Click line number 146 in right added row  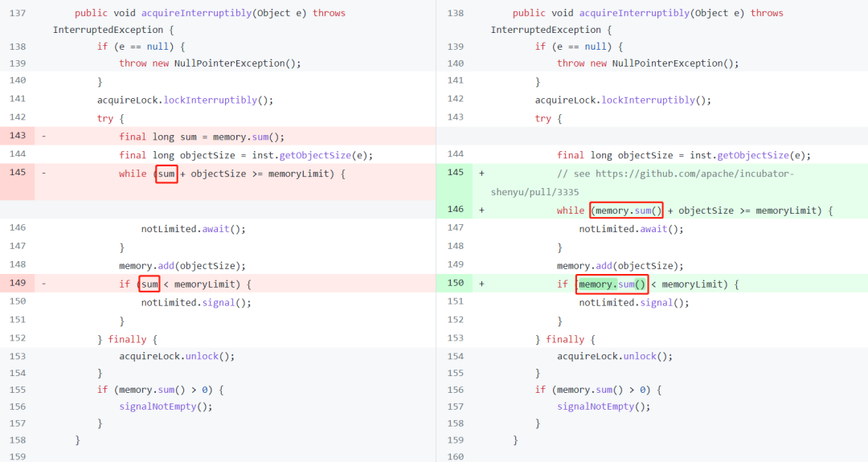[456, 209]
